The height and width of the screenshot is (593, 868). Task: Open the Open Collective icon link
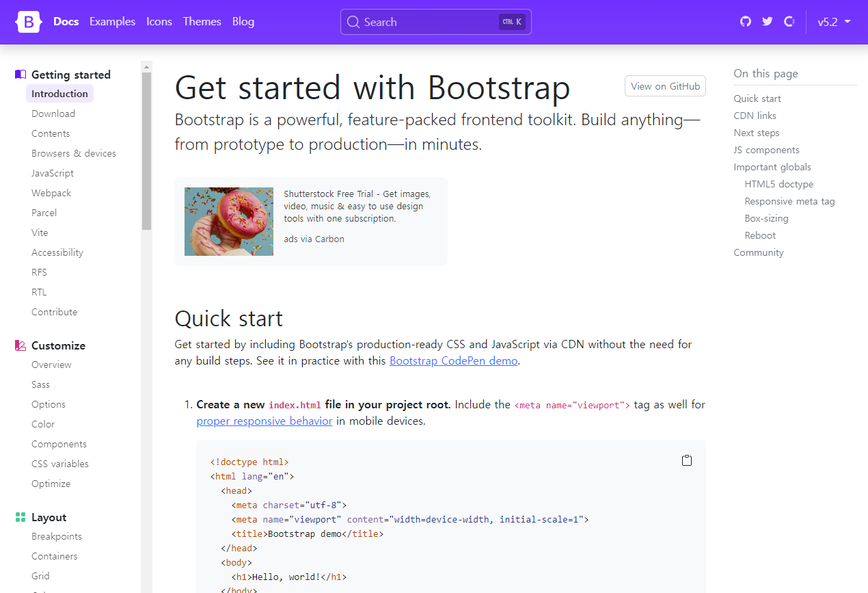coord(789,22)
